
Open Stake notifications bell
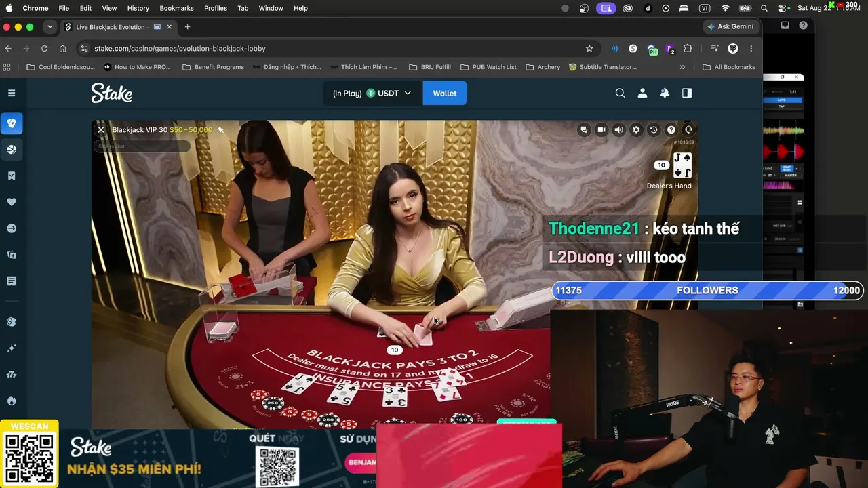click(x=665, y=93)
